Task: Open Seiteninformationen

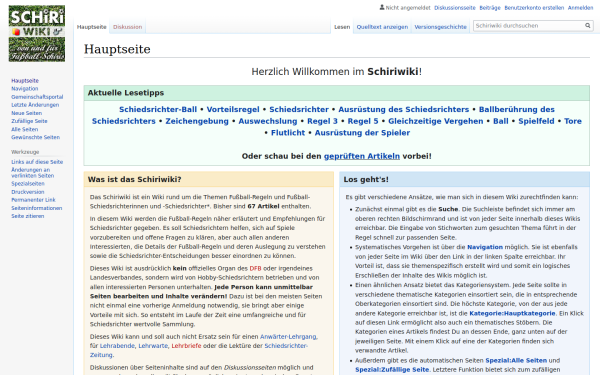Action: pyautogui.click(x=36, y=208)
